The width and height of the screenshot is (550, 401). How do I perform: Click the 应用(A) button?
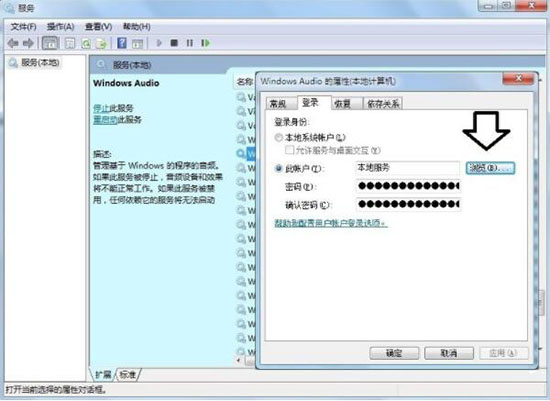point(503,353)
